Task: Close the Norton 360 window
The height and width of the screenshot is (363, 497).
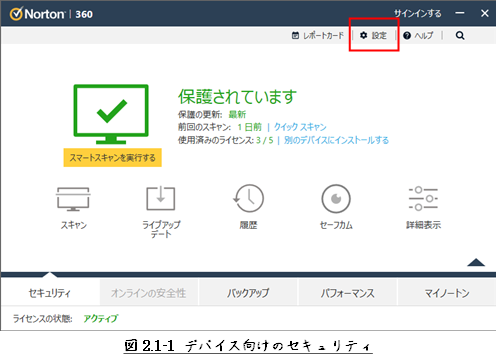Action: 485,13
